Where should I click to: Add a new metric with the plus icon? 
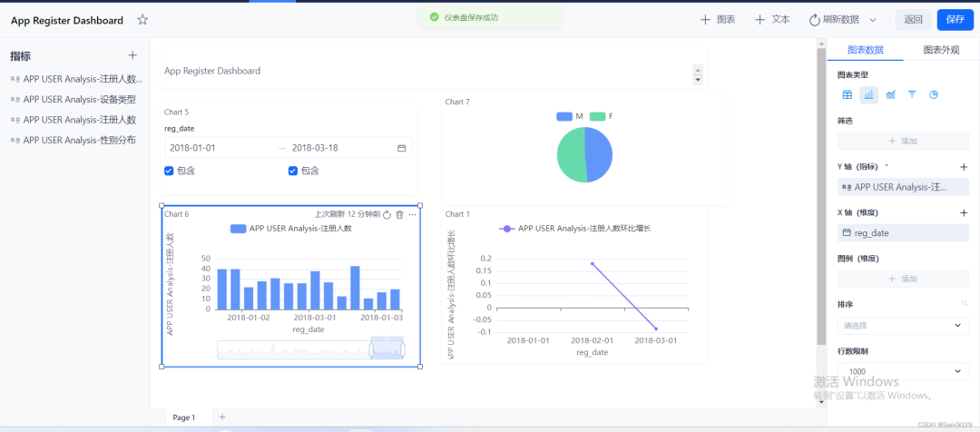coord(132,55)
